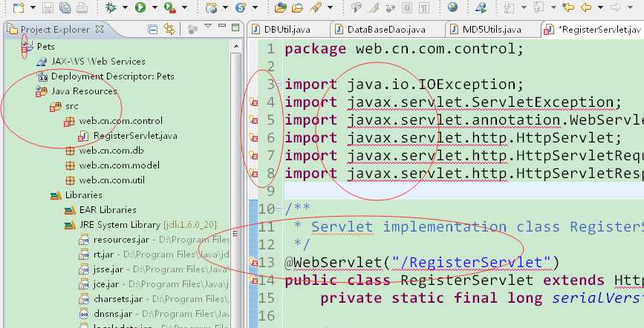Image resolution: width=644 pixels, height=328 pixels.
Task: Go to Last Edit Location arrow
Action: click(x=568, y=7)
